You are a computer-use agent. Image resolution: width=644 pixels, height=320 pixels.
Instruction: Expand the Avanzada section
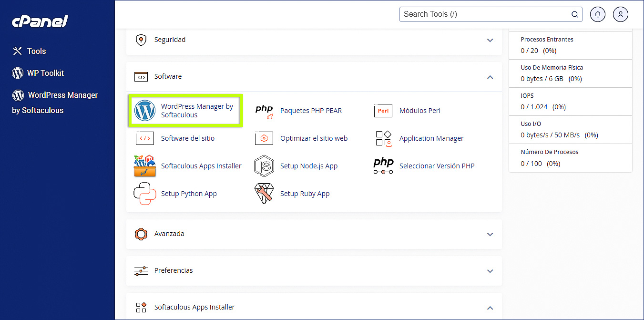490,234
